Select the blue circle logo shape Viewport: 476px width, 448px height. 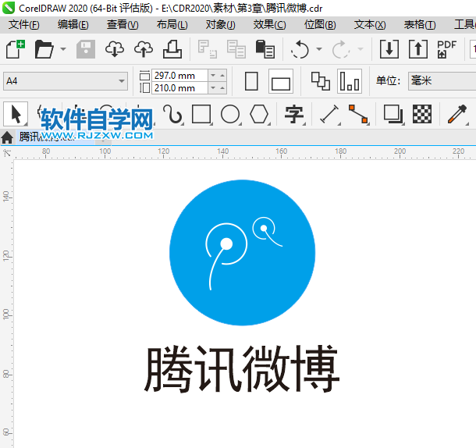(x=242, y=253)
